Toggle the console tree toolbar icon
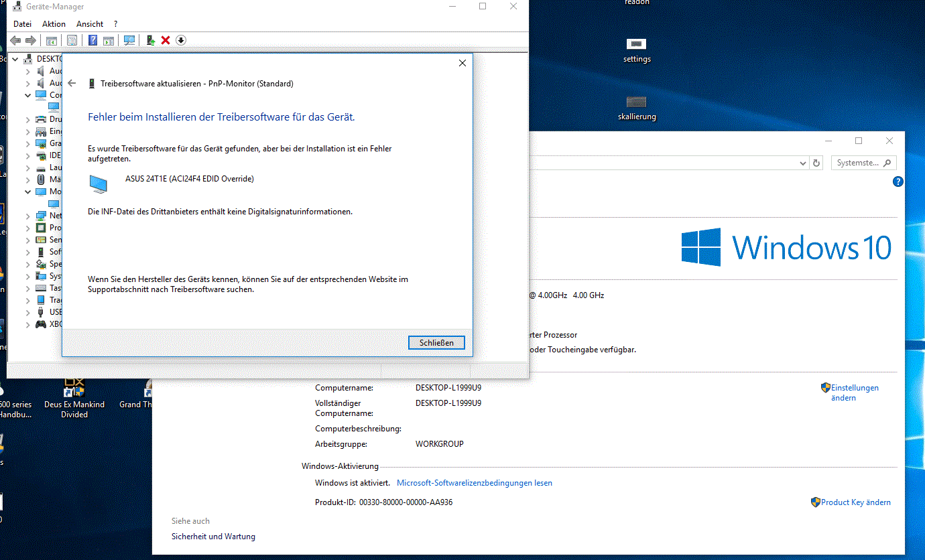925x560 pixels. coord(52,40)
